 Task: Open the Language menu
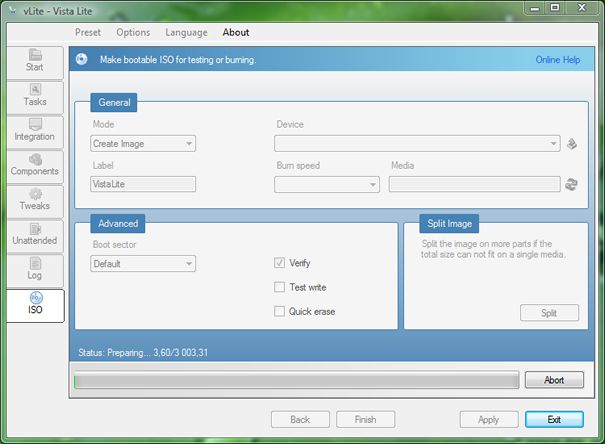[186, 32]
